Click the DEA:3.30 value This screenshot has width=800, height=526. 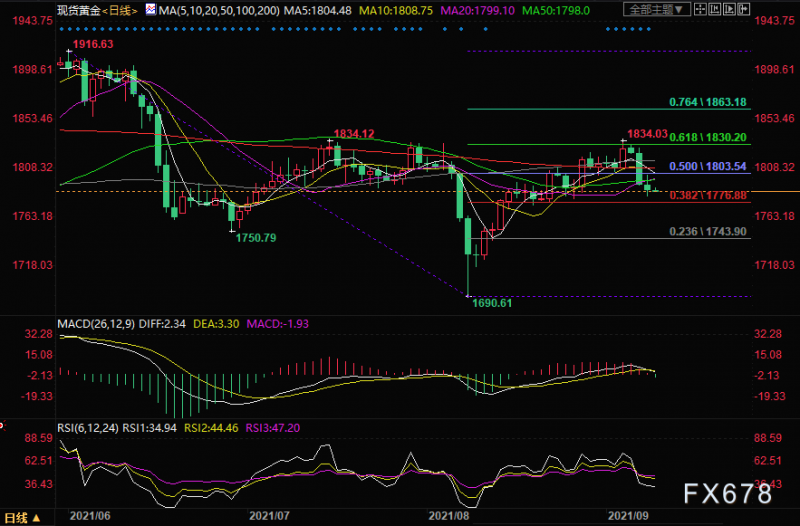(216, 324)
